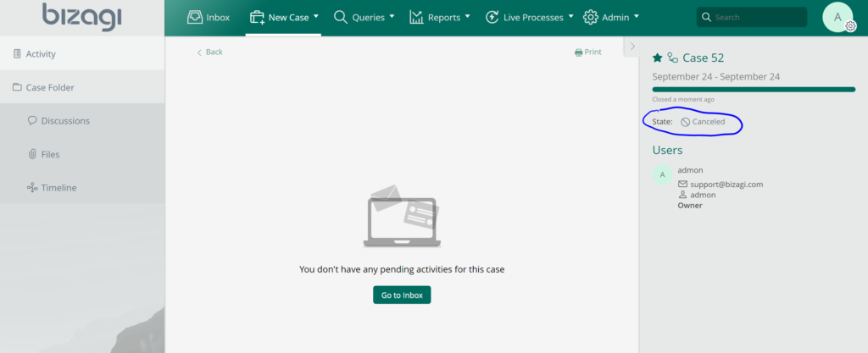Click the Bizagi logo
868x353 pixels.
tap(82, 17)
